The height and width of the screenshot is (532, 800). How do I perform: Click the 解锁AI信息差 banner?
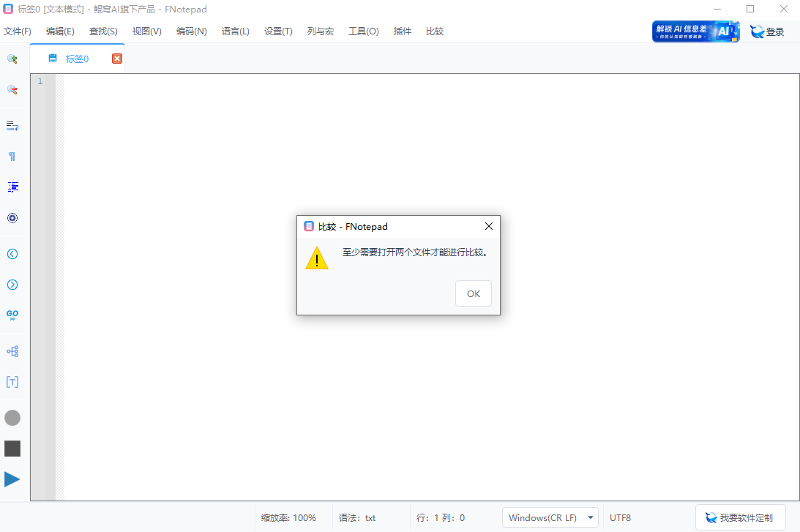click(695, 31)
